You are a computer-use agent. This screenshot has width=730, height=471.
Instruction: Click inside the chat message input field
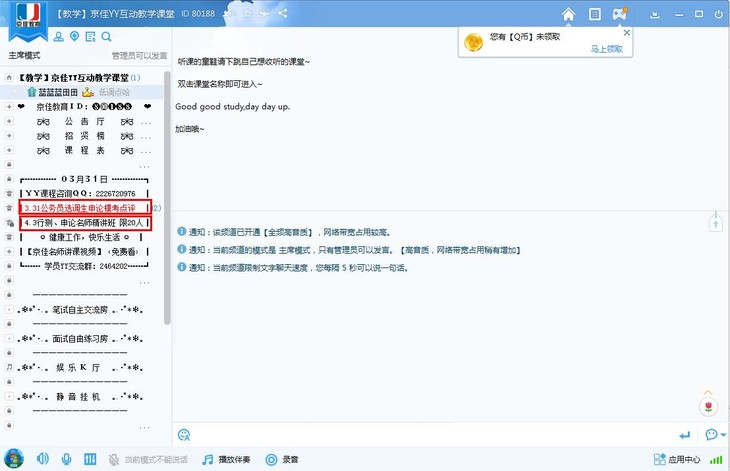click(433, 435)
